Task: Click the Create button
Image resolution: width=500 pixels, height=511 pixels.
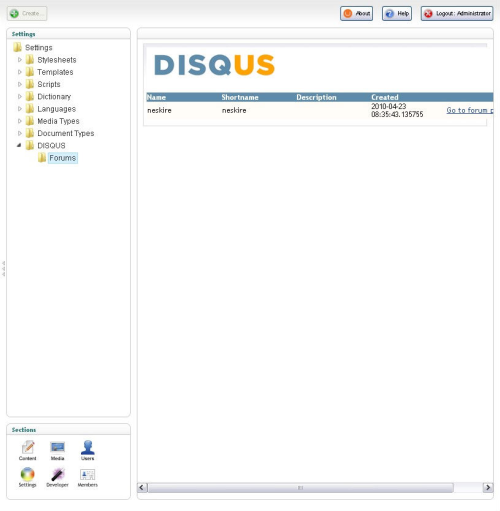Action: point(27,13)
